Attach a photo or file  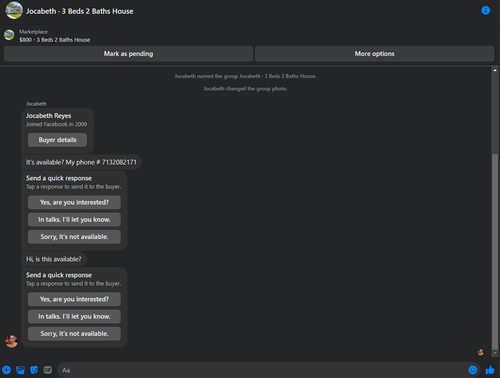coord(20,370)
